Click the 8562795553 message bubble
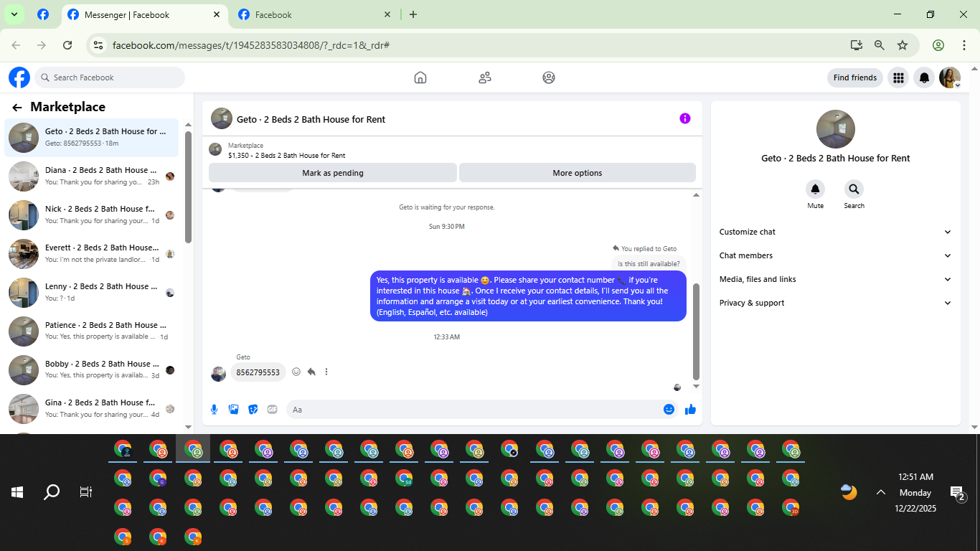This screenshot has height=551, width=980. point(258,372)
